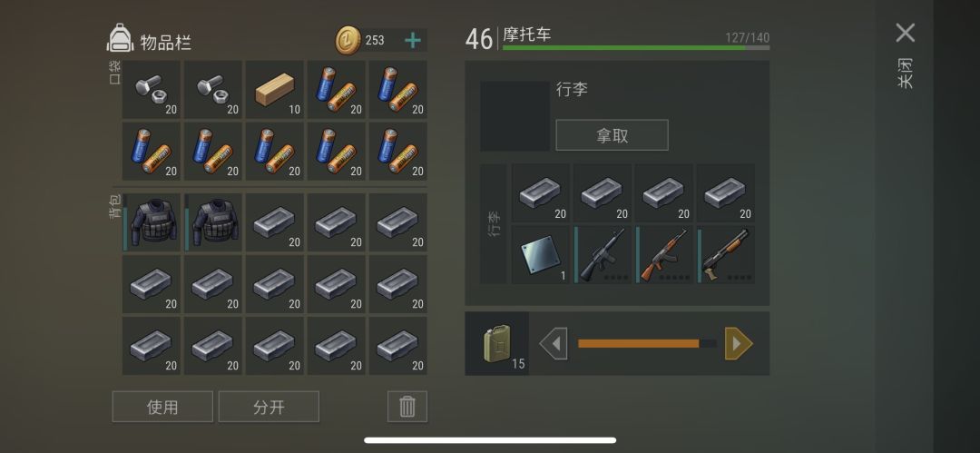
Task: Click the 拿取 take button
Action: click(612, 135)
